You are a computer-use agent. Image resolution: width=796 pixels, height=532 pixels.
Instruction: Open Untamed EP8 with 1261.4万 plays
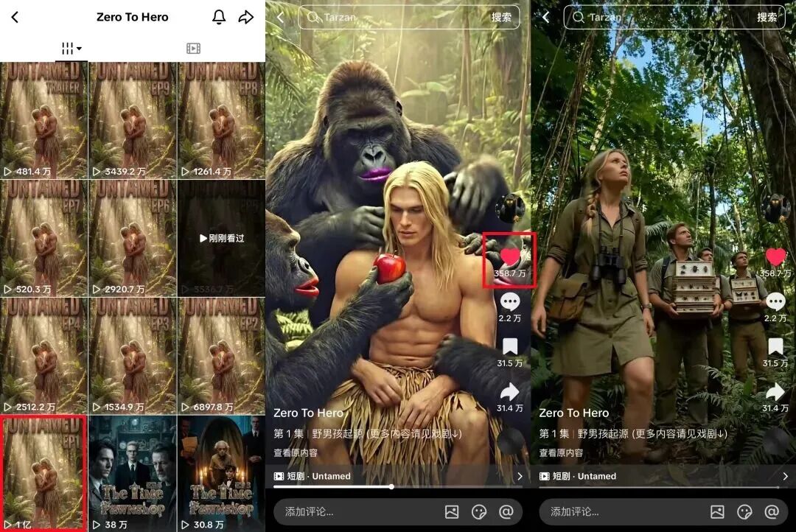click(221, 120)
